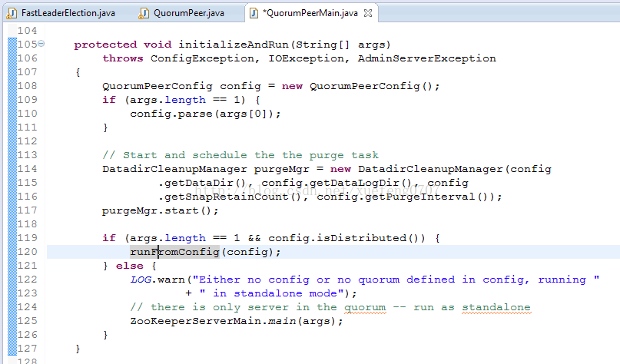The image size is (620, 364).
Task: Click the initializeAndRun method name
Action: pyautogui.click(x=234, y=45)
